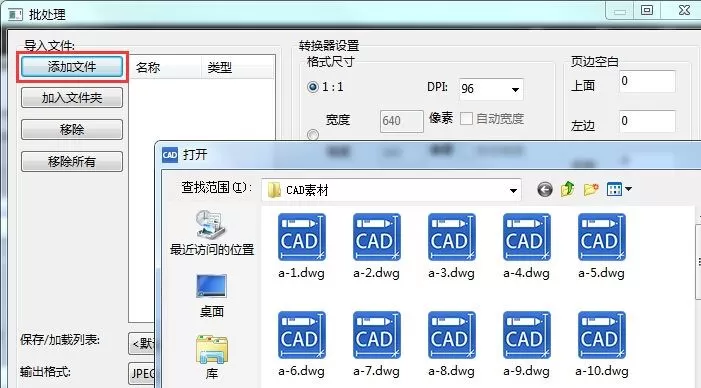Open 桌面 in the sidebar

(x=211, y=295)
